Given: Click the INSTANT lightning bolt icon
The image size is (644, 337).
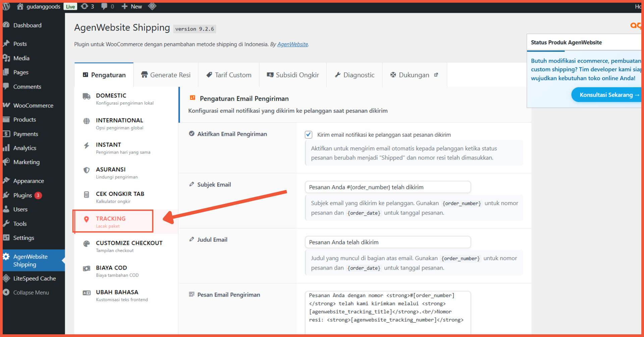Looking at the screenshot, I should pos(87,146).
